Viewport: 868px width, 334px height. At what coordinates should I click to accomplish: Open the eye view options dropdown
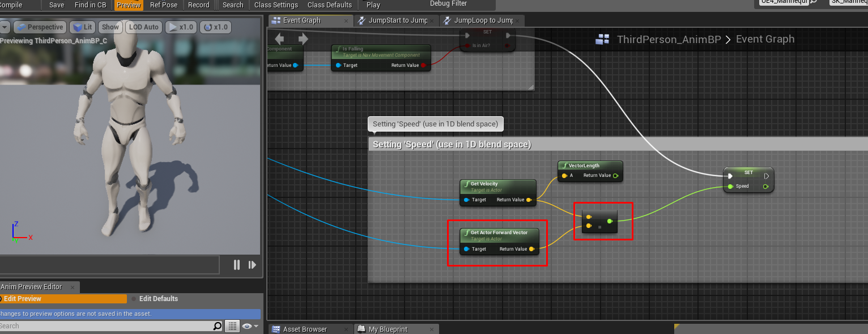pyautogui.click(x=250, y=326)
